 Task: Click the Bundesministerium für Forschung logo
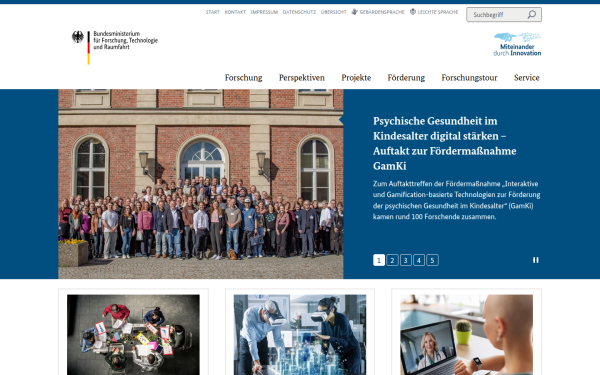point(115,47)
